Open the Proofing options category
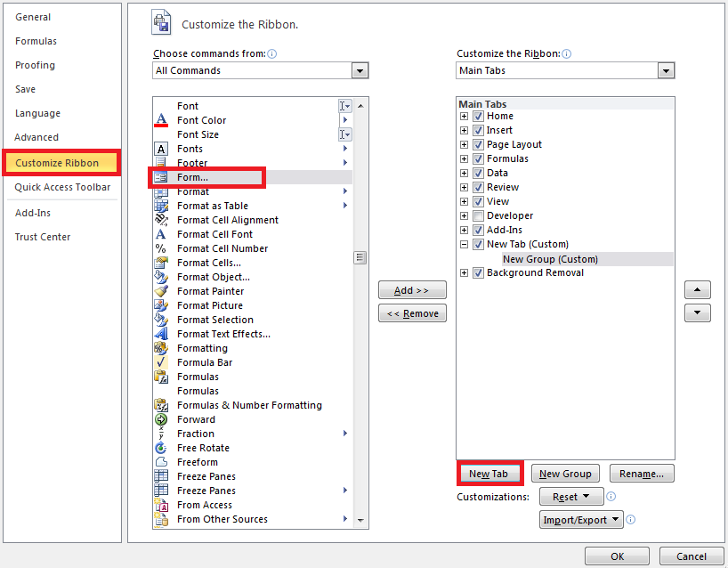The width and height of the screenshot is (728, 568). [35, 66]
